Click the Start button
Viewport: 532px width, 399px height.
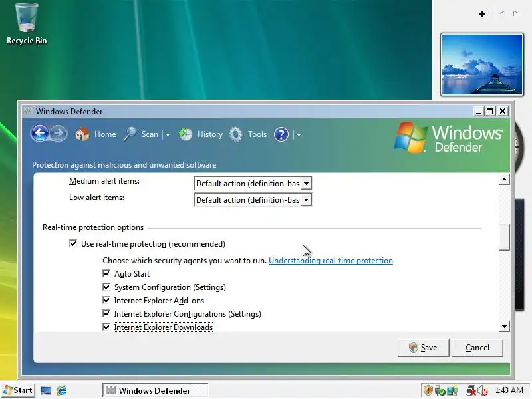(x=18, y=390)
